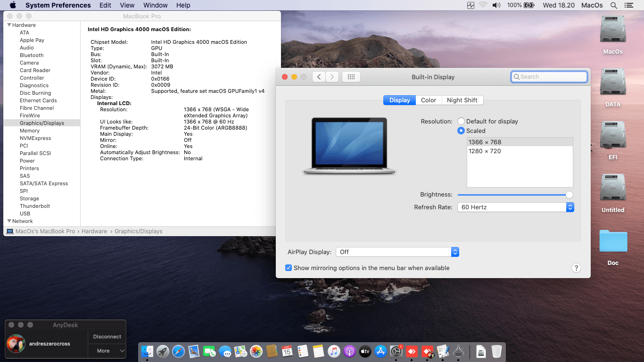Toggle Show mirroring options checkbox
Screen dimensions: 644x362
click(289, 268)
